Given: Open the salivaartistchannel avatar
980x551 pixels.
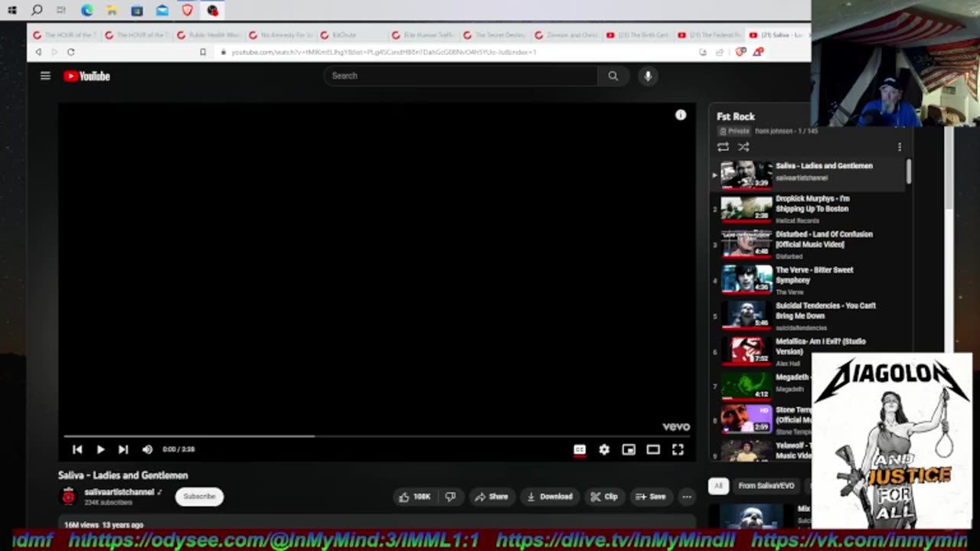Looking at the screenshot, I should [69, 497].
